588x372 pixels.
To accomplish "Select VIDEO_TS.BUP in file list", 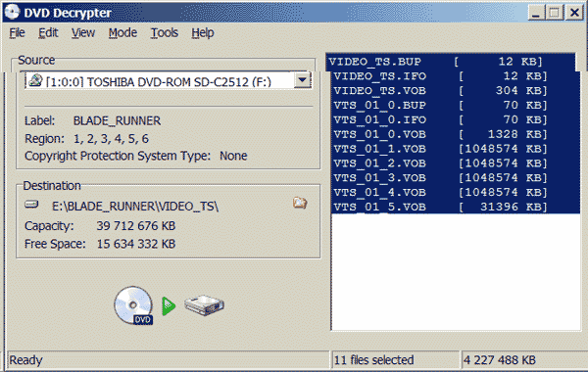I will click(x=451, y=62).
